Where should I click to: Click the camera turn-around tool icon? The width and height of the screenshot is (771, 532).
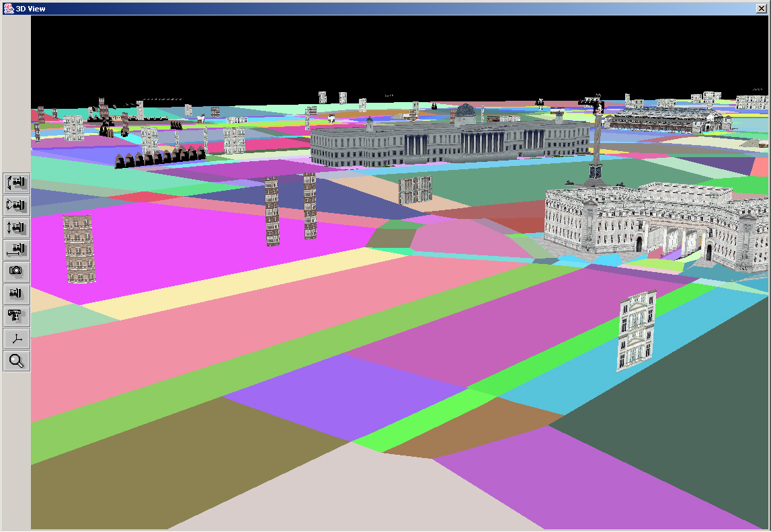[x=16, y=206]
